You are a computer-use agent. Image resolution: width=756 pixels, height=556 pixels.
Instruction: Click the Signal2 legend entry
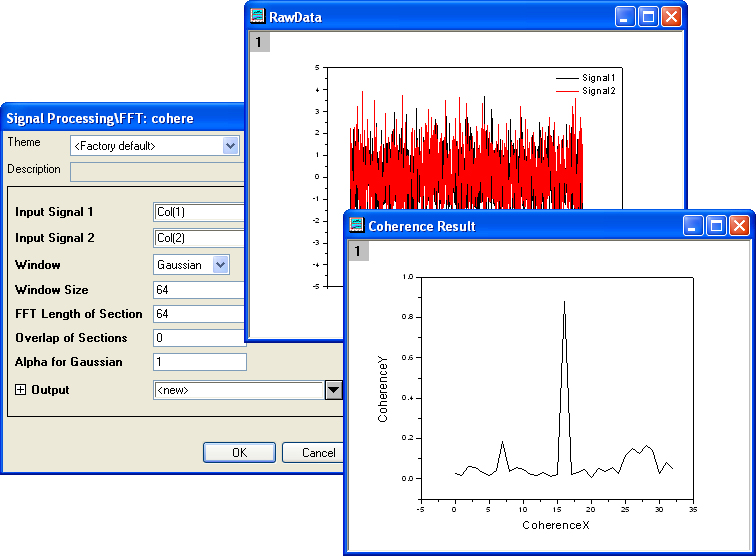click(x=586, y=91)
